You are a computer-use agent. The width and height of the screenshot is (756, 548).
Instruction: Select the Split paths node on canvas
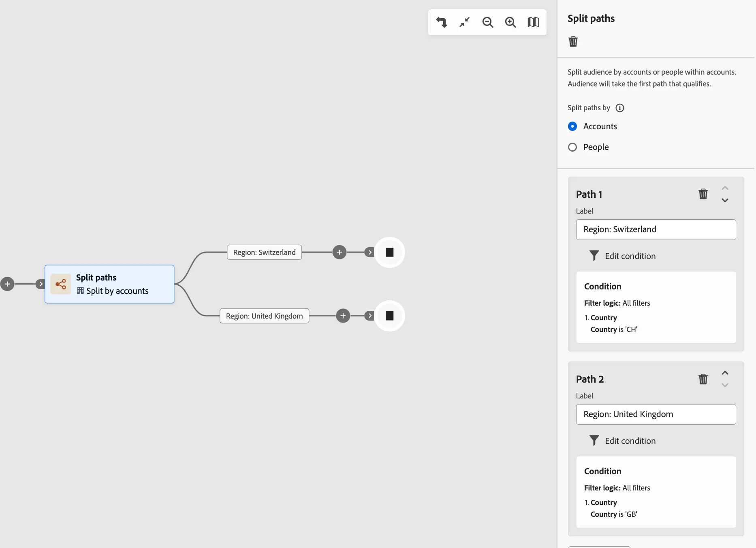pyautogui.click(x=109, y=284)
